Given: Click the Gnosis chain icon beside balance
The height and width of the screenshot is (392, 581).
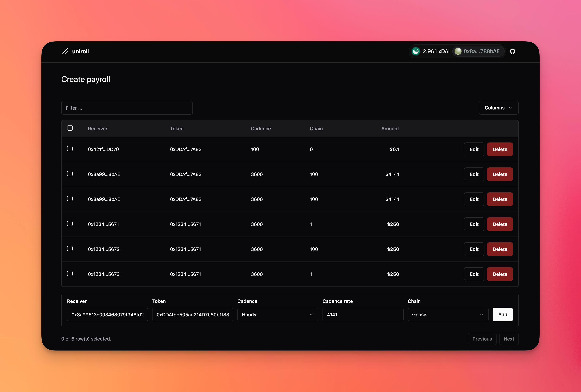Looking at the screenshot, I should (x=416, y=51).
